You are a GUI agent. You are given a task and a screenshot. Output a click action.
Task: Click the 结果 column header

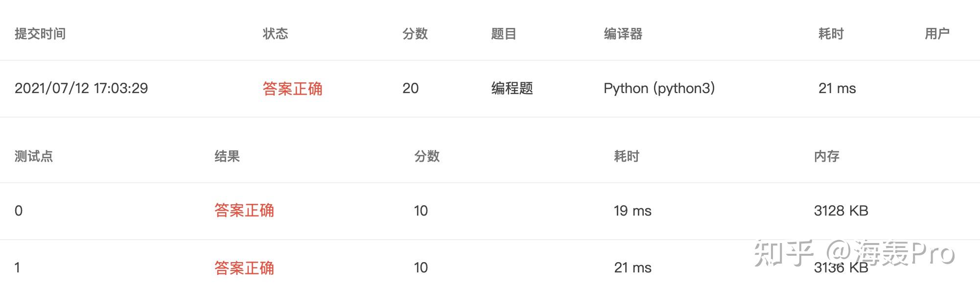pos(227,156)
